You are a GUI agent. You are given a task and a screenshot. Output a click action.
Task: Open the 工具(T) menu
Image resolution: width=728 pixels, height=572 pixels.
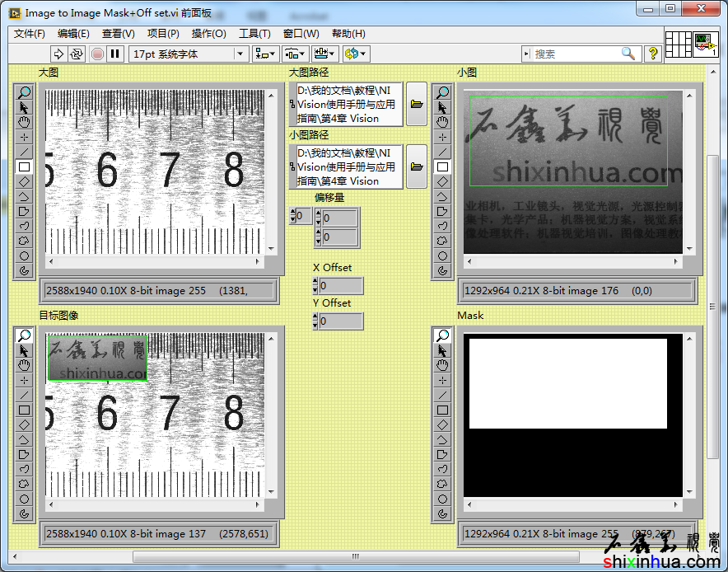tap(254, 34)
